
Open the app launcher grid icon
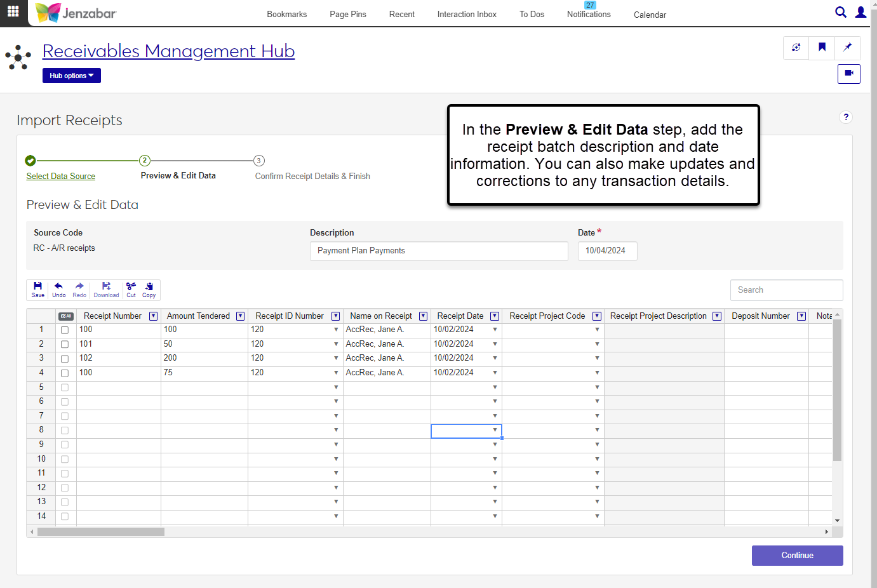[13, 11]
